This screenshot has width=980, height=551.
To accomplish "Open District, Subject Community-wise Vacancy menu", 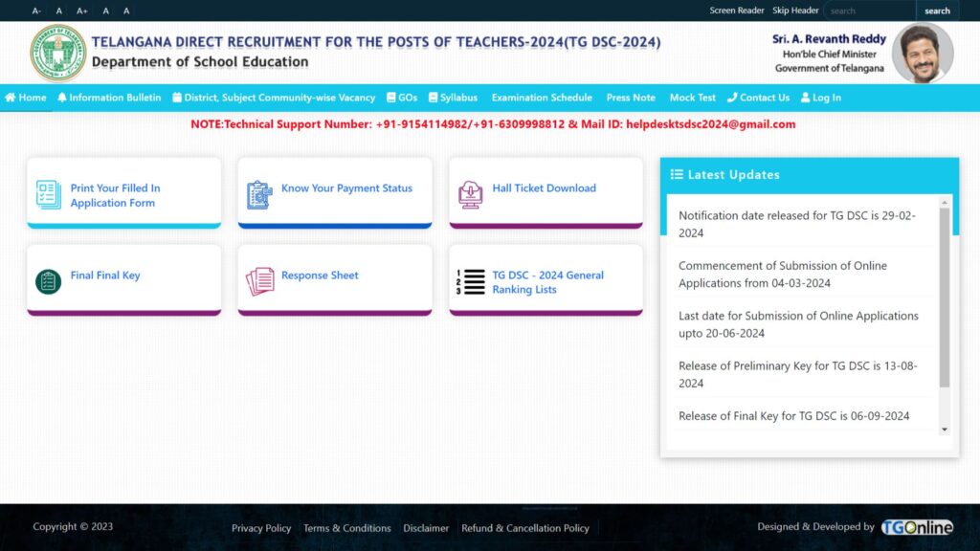I will point(274,98).
